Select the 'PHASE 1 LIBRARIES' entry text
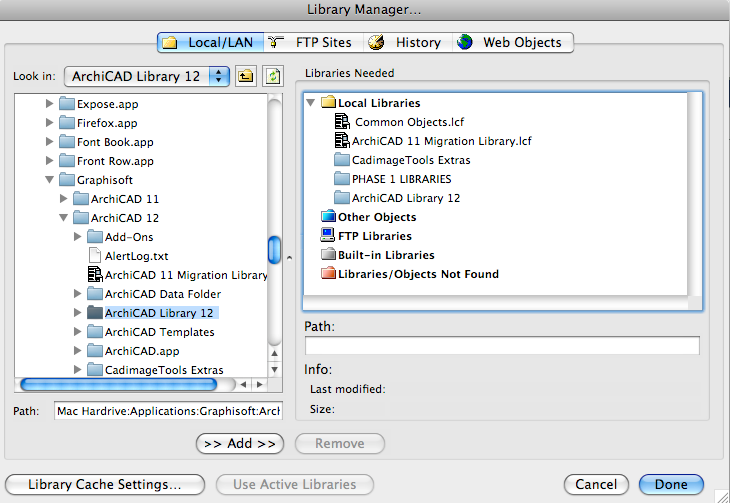 coord(401,179)
